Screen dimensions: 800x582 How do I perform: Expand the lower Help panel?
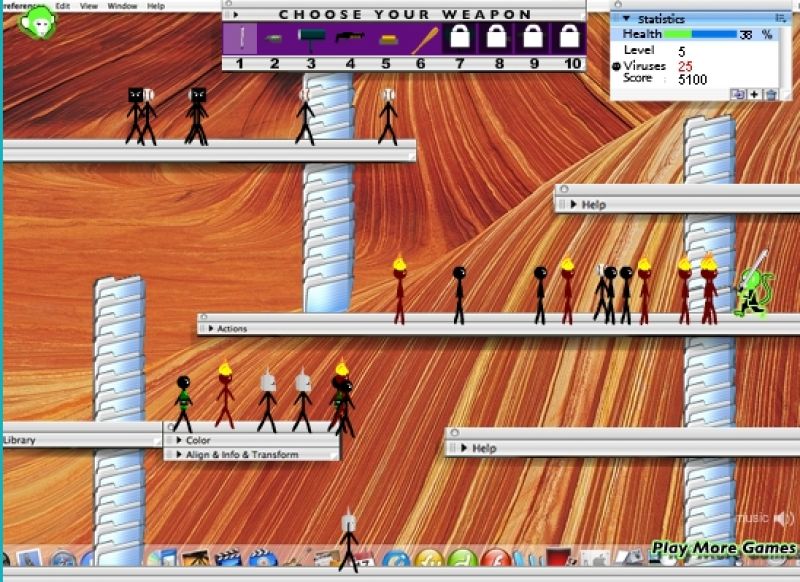pos(464,448)
